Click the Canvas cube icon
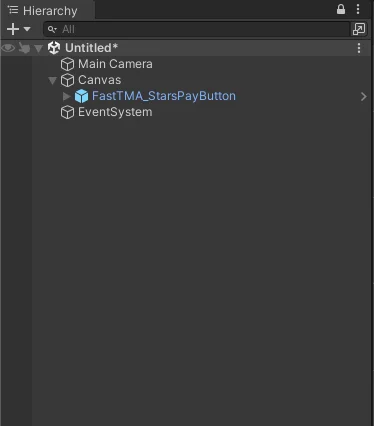The width and height of the screenshot is (374, 426). [67, 80]
